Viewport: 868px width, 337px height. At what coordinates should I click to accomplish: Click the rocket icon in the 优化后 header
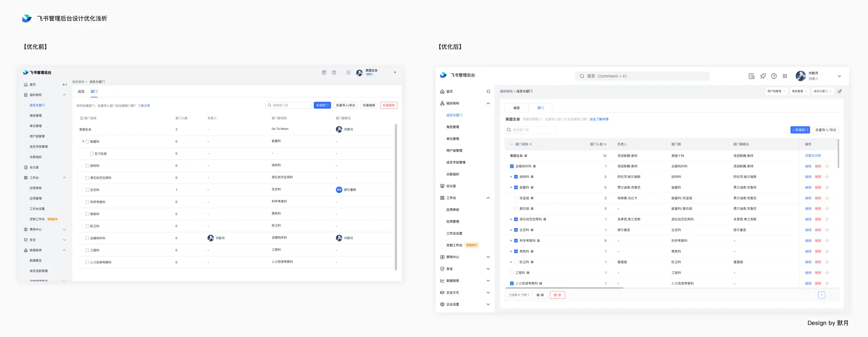[x=763, y=76]
